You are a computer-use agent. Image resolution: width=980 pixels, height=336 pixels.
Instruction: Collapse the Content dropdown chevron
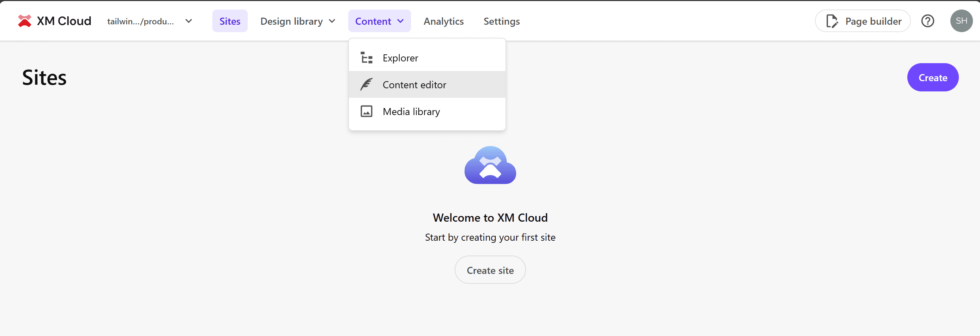[x=401, y=21]
